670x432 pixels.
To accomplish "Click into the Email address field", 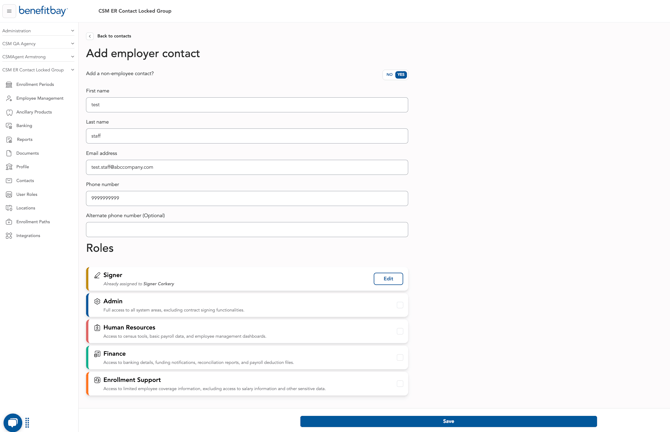I will 247,167.
